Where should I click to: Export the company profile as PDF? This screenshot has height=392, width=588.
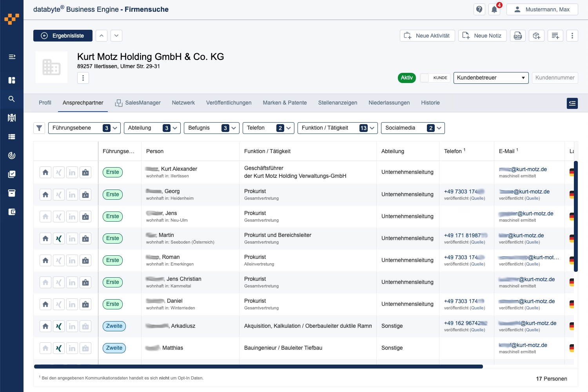[x=518, y=36]
